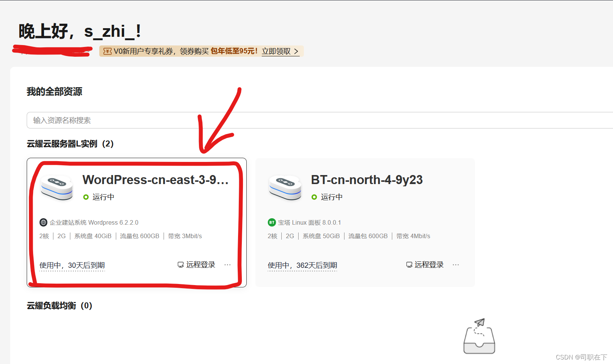
Task: Click 2G memory spec on BT card
Action: [290, 236]
